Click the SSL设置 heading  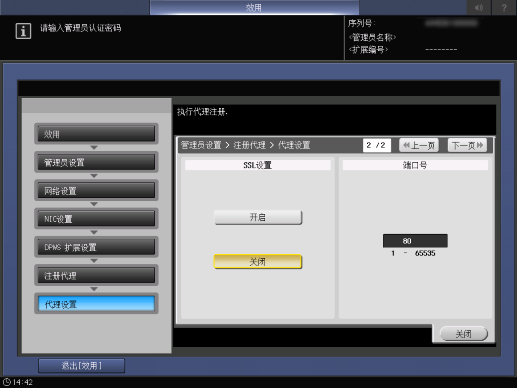click(258, 165)
